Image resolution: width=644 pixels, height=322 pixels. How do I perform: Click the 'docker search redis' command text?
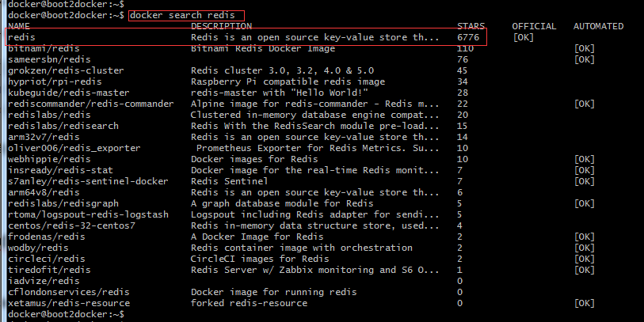pos(182,15)
